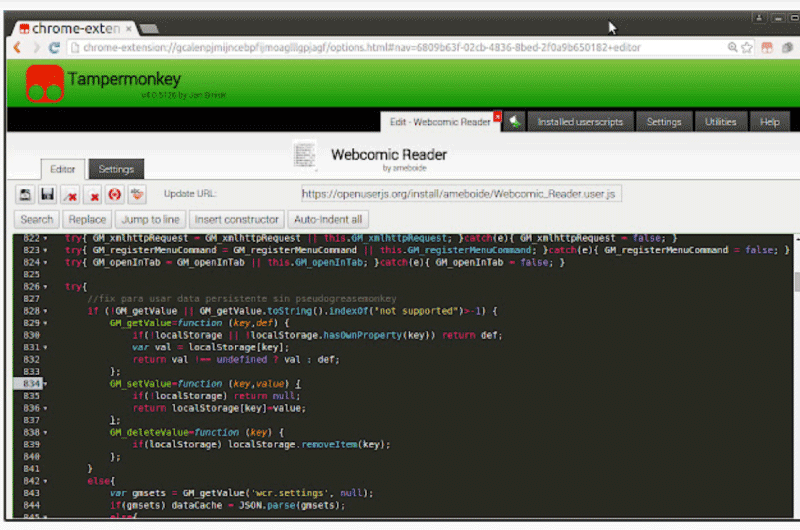800x530 pixels.
Task: Click the Webcomic Reader script icon thumbnail
Action: click(x=305, y=155)
